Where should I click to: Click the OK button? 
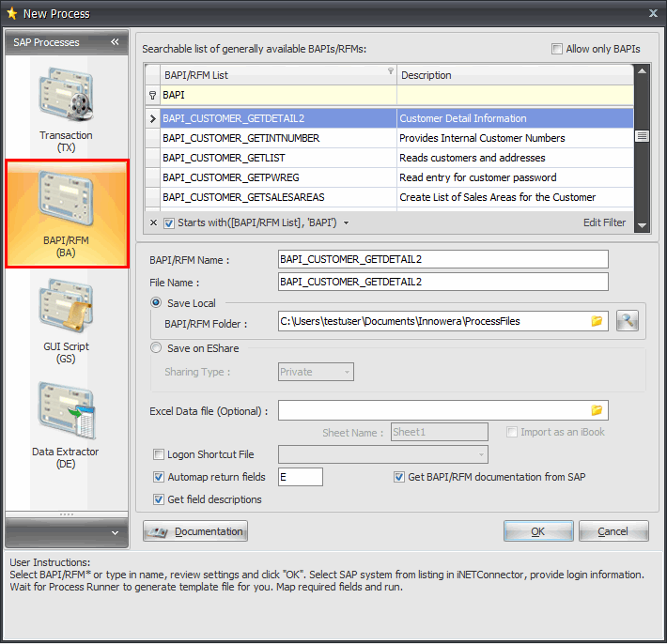(538, 531)
